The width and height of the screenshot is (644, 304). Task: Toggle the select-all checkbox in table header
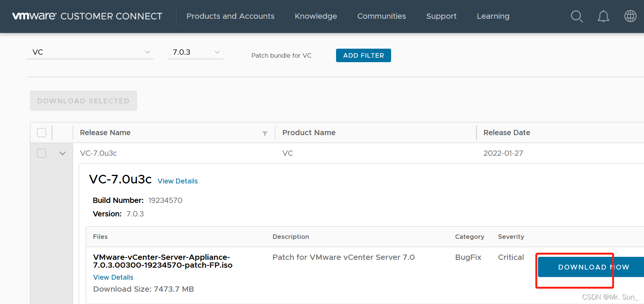(x=42, y=133)
